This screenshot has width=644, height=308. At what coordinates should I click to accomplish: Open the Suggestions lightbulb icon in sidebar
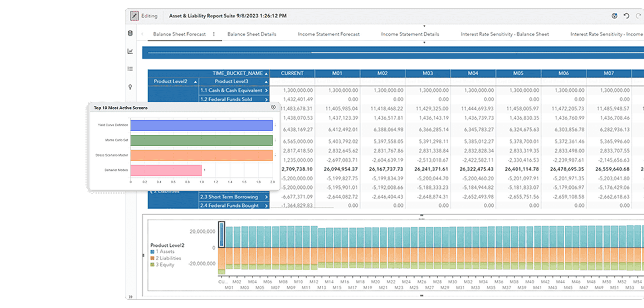[130, 87]
